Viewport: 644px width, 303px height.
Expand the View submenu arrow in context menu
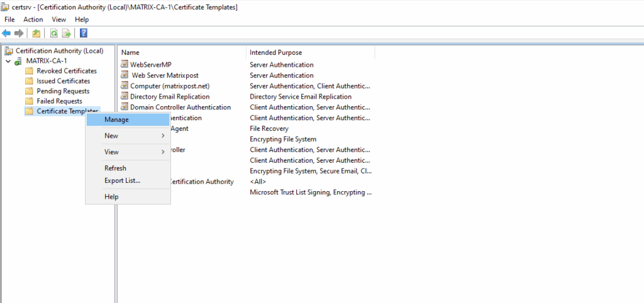coord(163,152)
